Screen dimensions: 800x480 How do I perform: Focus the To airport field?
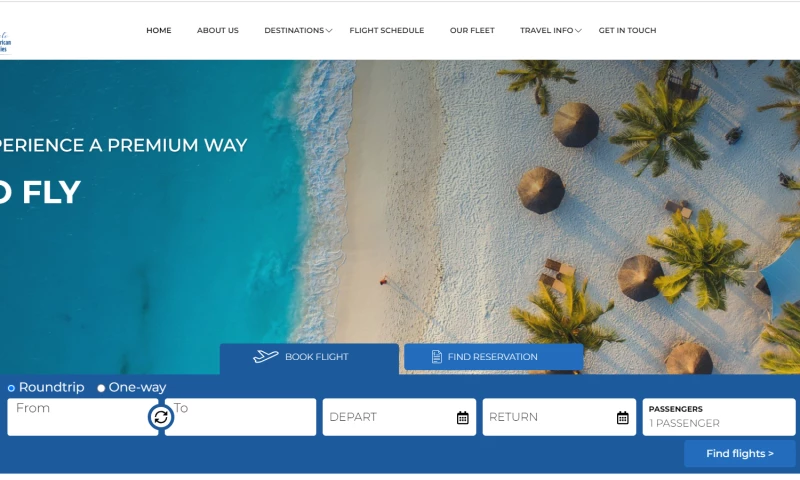coord(241,417)
